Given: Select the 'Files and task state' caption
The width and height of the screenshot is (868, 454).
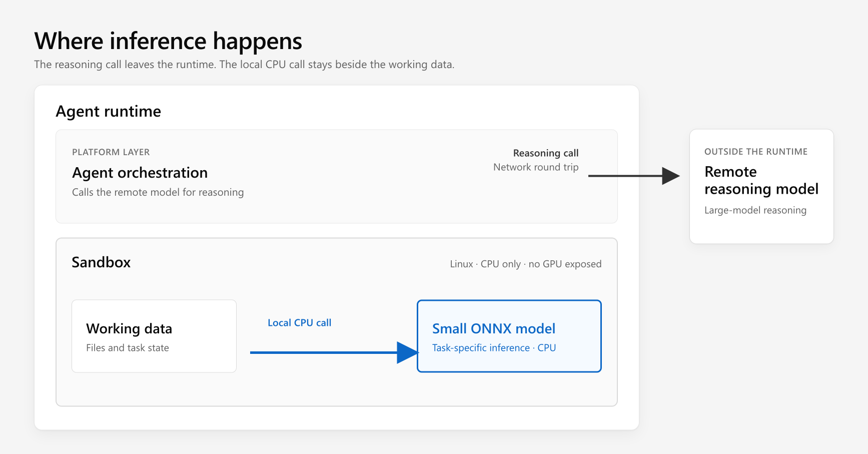Looking at the screenshot, I should tap(128, 348).
